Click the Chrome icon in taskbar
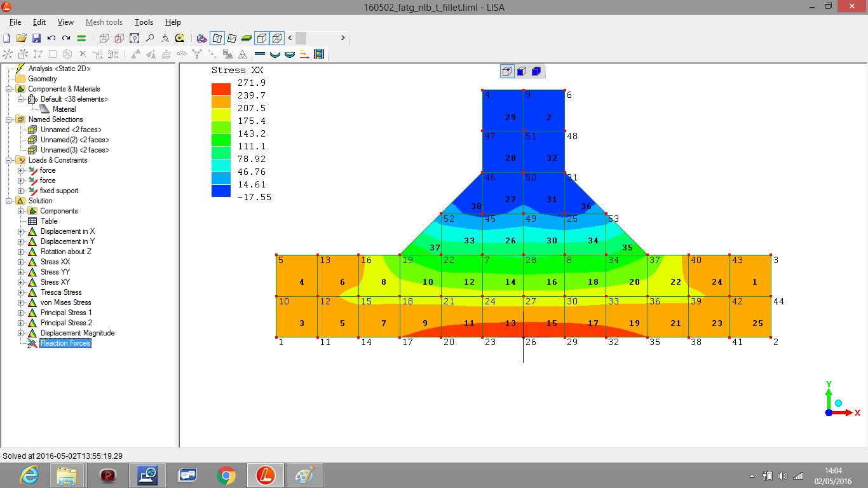The height and width of the screenshot is (488, 868). click(226, 475)
